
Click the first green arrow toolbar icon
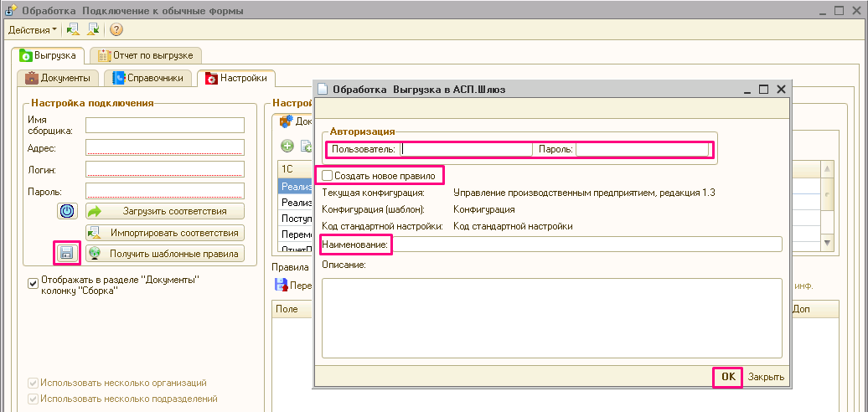[x=73, y=29]
